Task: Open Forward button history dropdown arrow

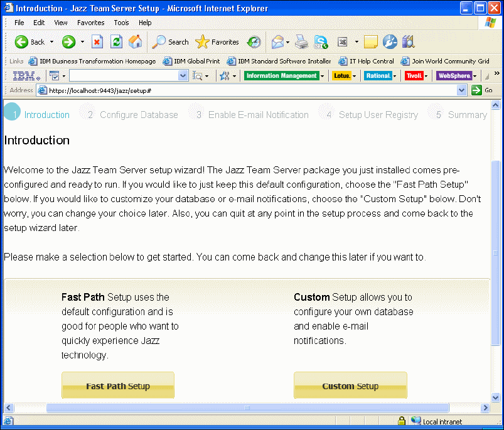Action: pyautogui.click(x=82, y=42)
